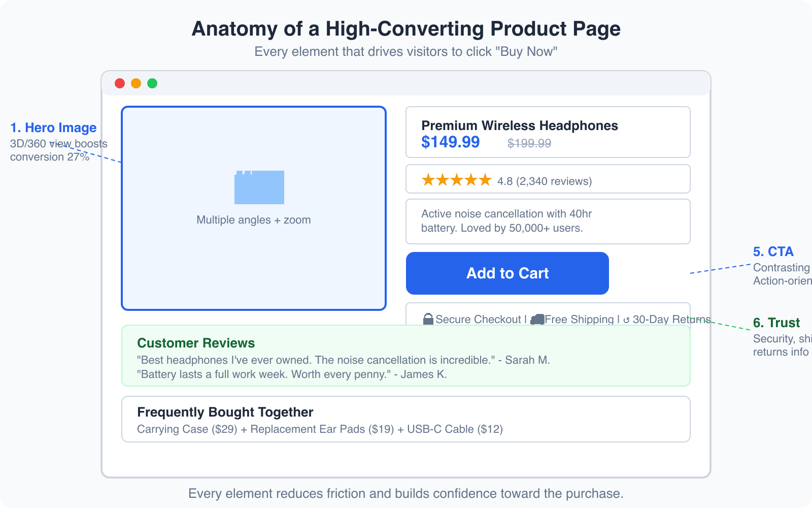The image size is (812, 508).
Task: Expand the Frequently Bought Together panel
Action: click(x=225, y=412)
